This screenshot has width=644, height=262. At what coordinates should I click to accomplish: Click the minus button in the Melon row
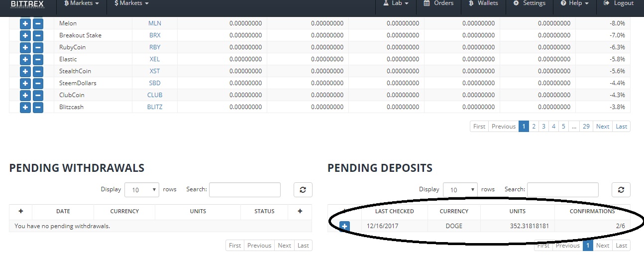pos(38,23)
